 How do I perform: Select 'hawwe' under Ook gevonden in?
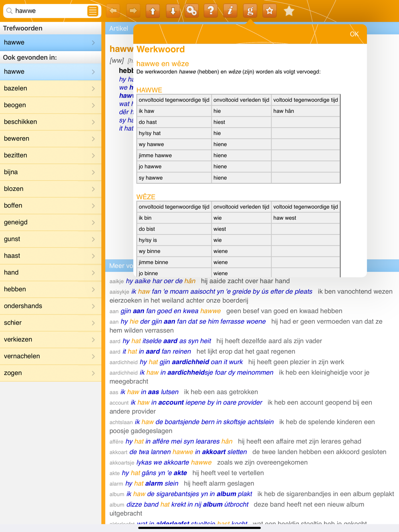click(x=51, y=72)
